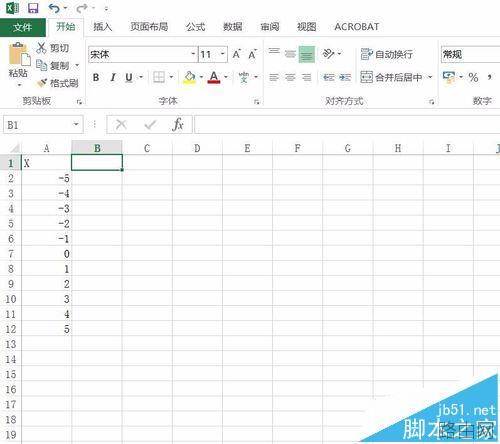Open the font size dropdown
Image resolution: width=500 pixels, height=444 pixels.
(x=222, y=54)
